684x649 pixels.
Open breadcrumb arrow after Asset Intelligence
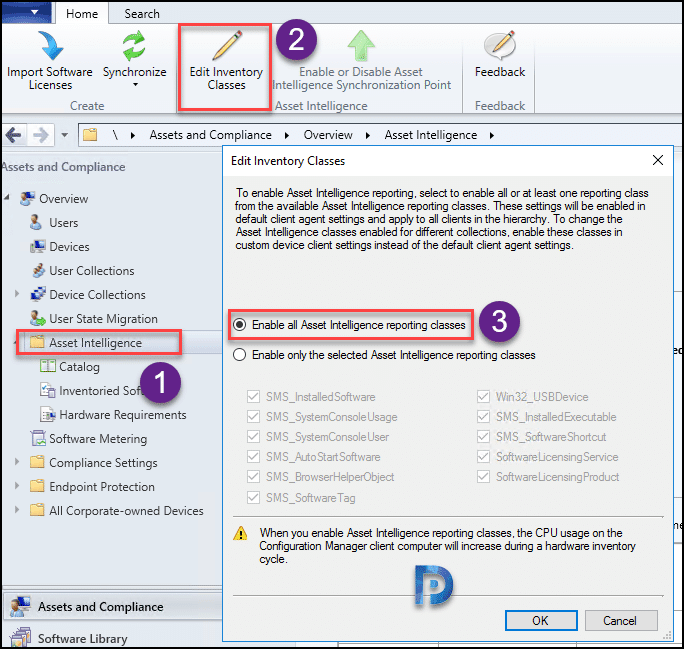[x=492, y=136]
